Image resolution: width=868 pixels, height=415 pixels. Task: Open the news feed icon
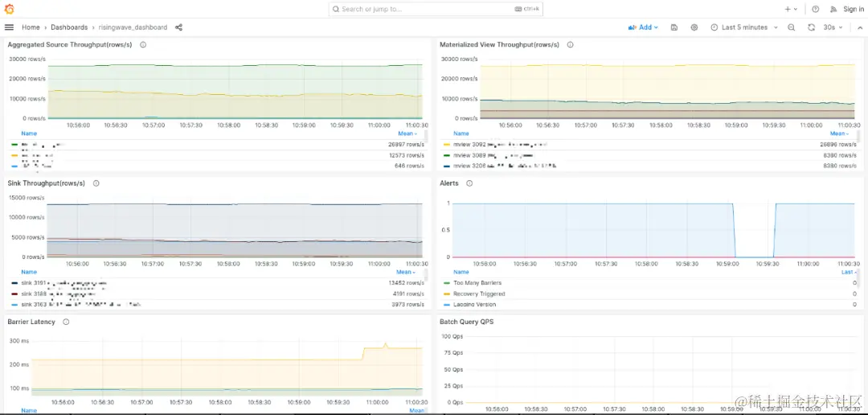coord(833,9)
